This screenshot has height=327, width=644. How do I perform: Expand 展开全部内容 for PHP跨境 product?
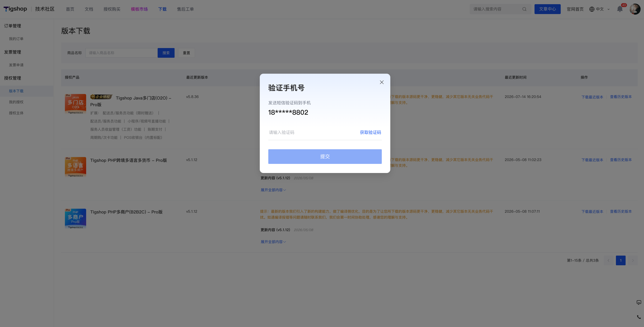[273, 190]
